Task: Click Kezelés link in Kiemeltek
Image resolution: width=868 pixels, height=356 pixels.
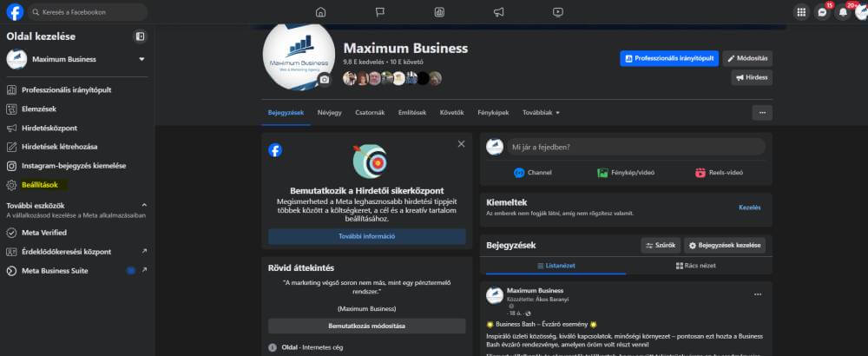Action: tap(750, 208)
